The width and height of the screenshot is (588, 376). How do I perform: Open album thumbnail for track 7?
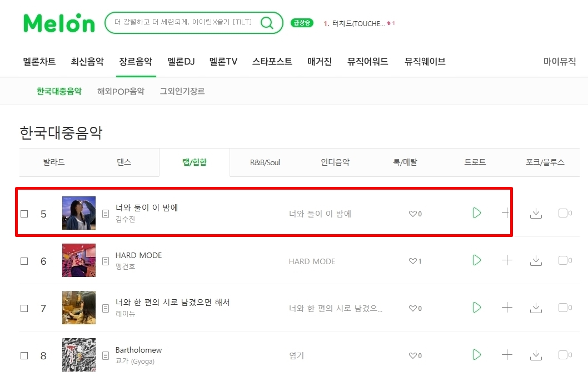79,308
